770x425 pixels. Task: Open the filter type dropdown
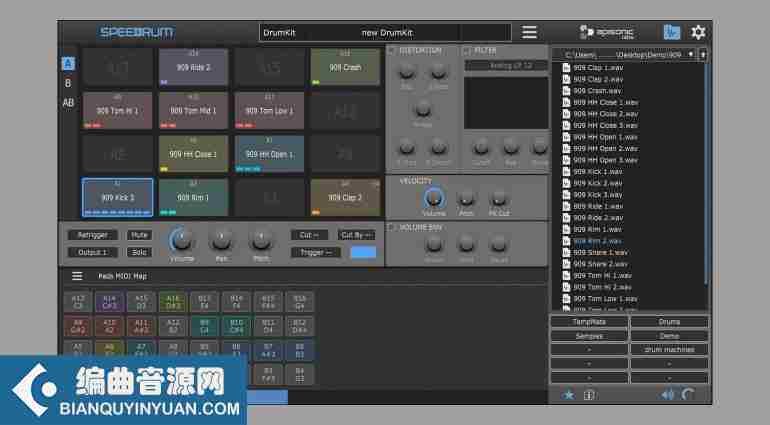click(506, 65)
